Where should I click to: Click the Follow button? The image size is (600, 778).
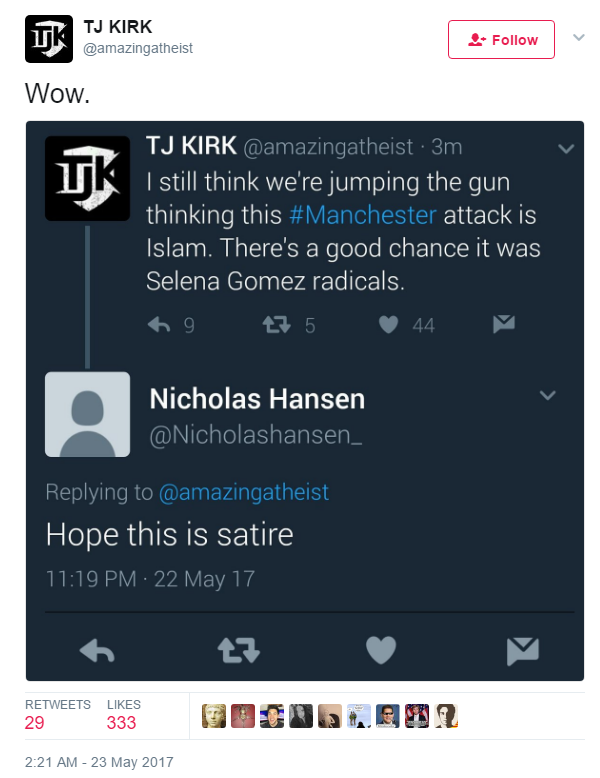(x=501, y=40)
